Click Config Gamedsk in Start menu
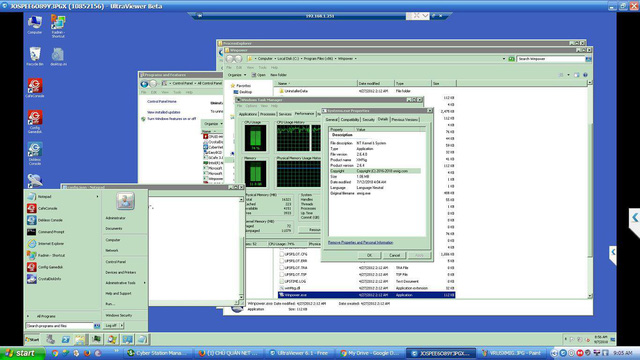This screenshot has width=640, height=360. pos(45,267)
